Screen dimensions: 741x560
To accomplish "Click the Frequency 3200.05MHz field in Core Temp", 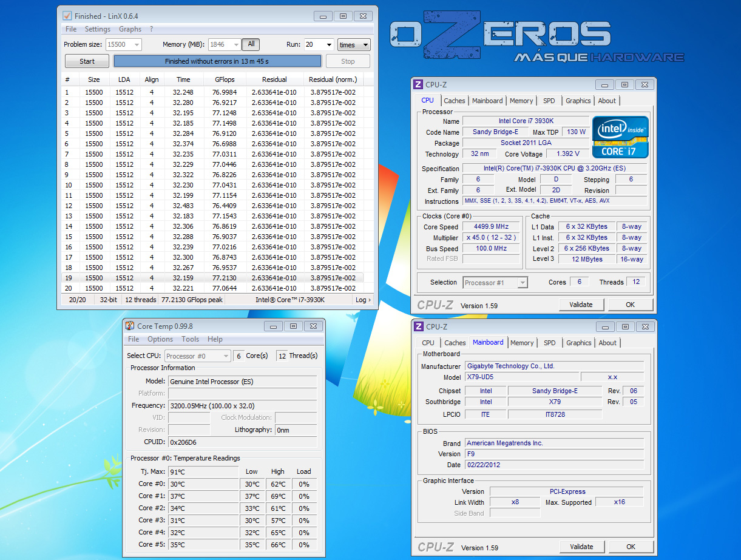I will (242, 406).
